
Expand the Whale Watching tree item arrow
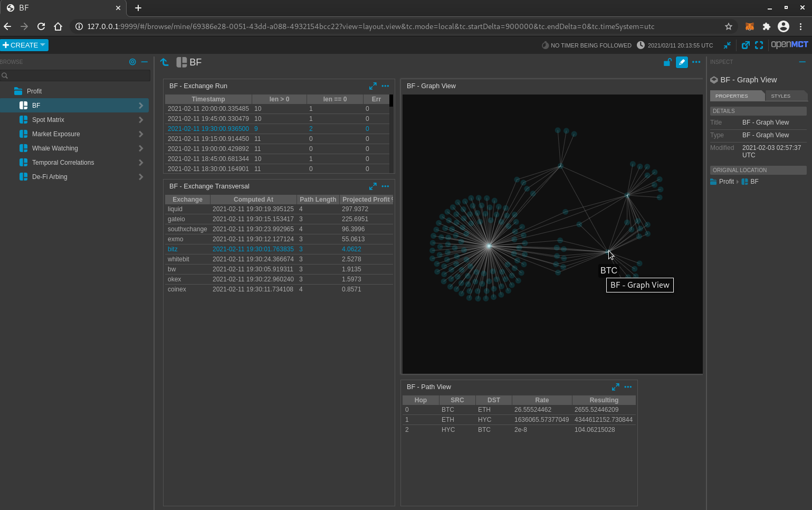click(141, 148)
